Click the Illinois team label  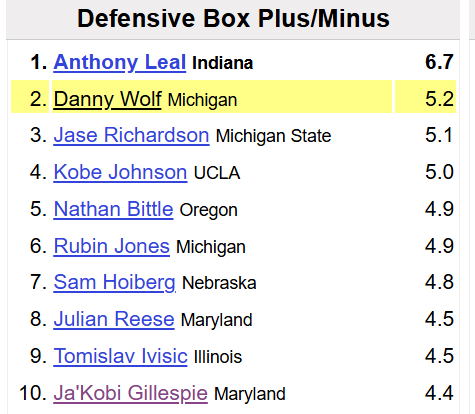(x=218, y=357)
